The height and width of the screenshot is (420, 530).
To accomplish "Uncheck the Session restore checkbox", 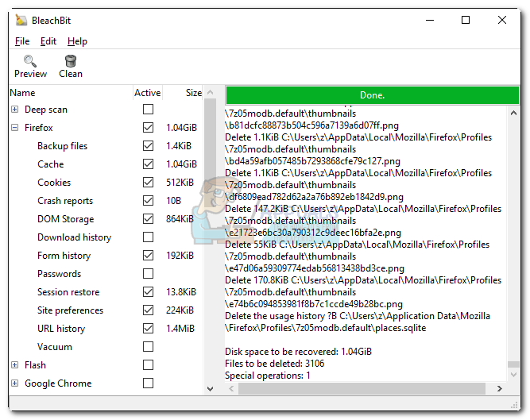I will click(x=148, y=291).
